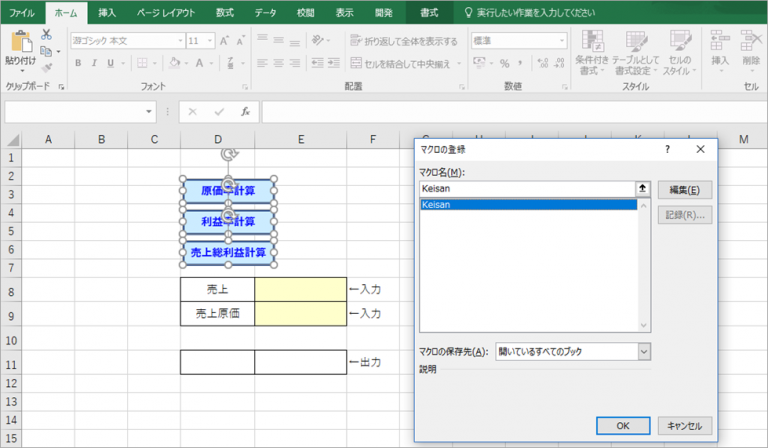This screenshot has height=448, width=768.
Task: Toggle Bold formatting button
Action: pyautogui.click(x=78, y=62)
